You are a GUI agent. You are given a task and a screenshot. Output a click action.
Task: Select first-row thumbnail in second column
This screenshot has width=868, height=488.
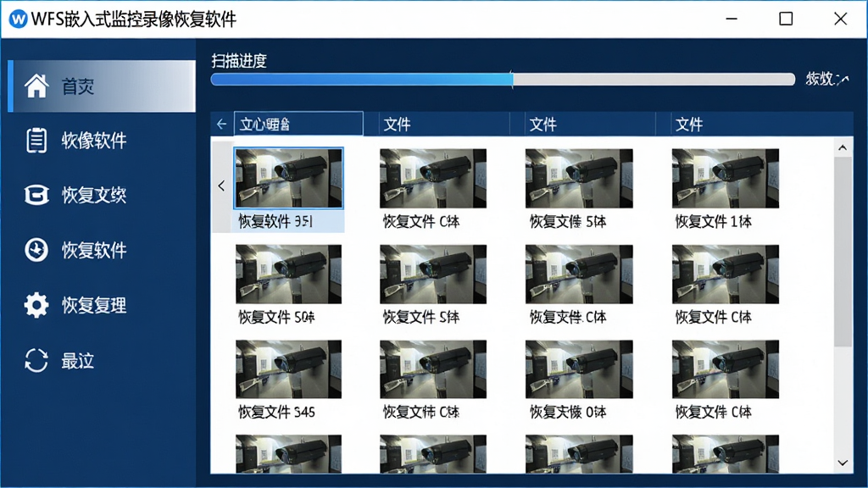coord(433,178)
